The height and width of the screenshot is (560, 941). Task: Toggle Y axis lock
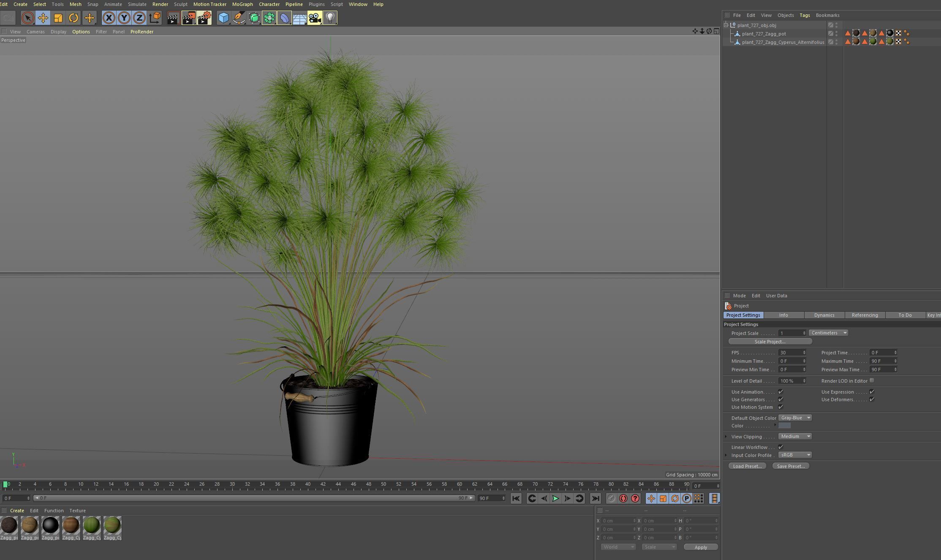pos(124,18)
